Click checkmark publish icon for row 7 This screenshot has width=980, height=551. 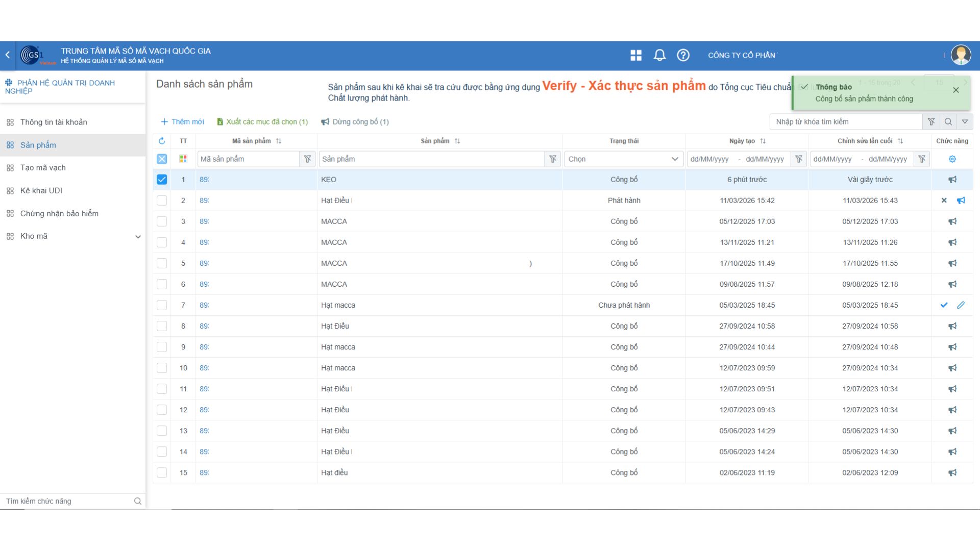point(944,305)
